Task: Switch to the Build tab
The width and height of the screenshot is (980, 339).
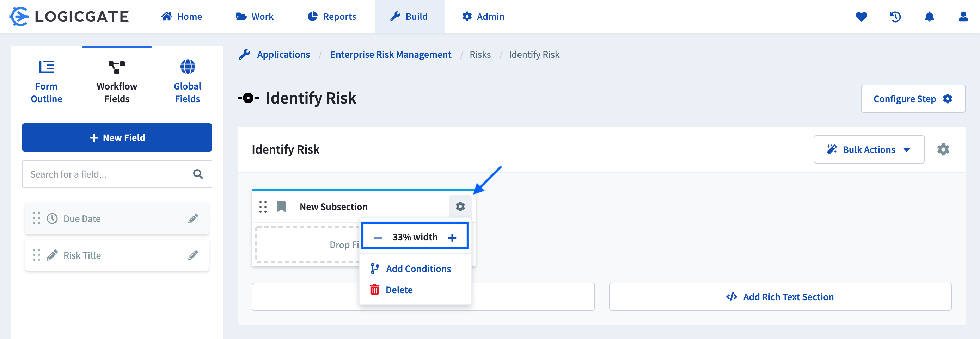Action: [x=410, y=16]
